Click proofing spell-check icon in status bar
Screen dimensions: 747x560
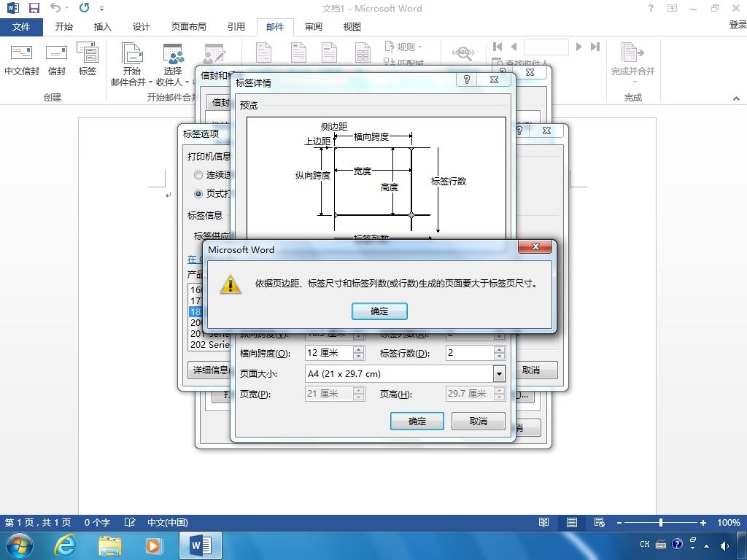130,522
